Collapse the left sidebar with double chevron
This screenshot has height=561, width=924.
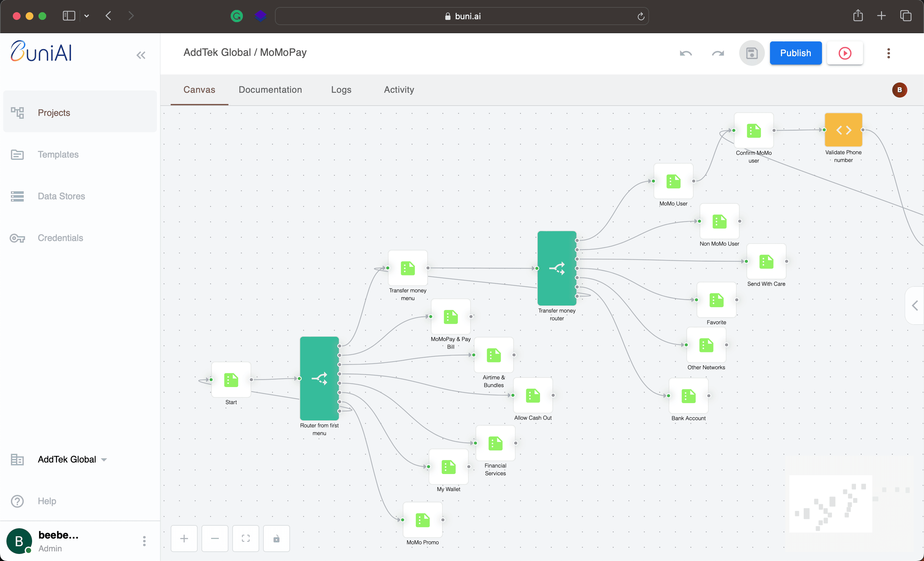(x=141, y=56)
